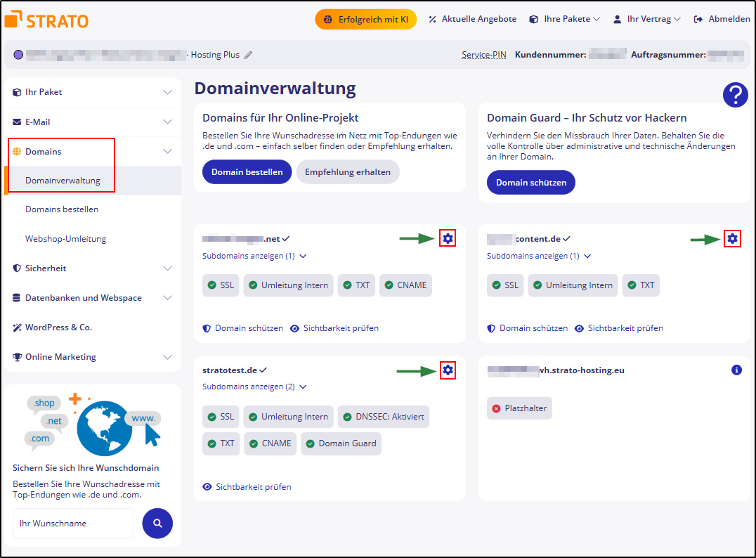Click the Ihr Wunschname input field
Screen dimensions: 756x558
click(x=73, y=523)
